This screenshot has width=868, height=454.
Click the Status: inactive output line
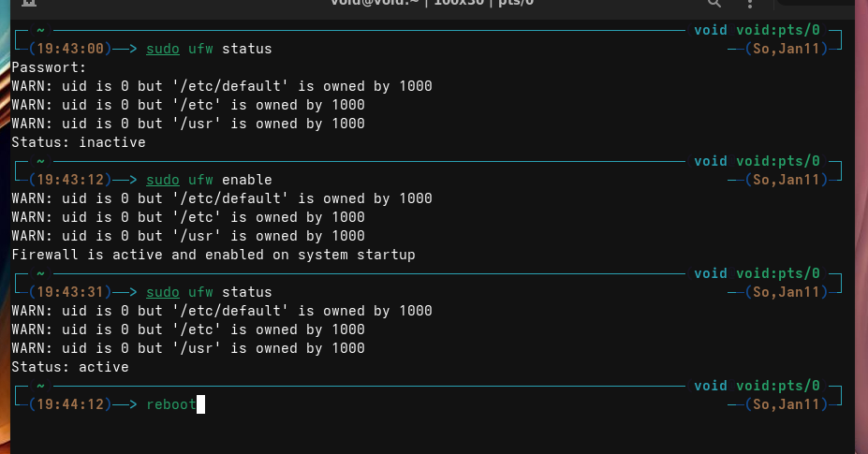click(x=79, y=142)
